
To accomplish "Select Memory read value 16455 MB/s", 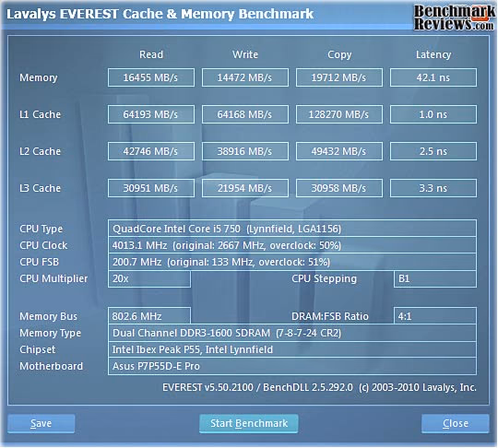I will click(x=151, y=77).
